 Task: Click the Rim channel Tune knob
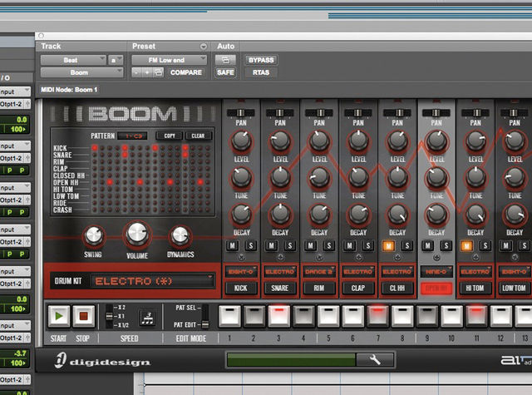[319, 177]
